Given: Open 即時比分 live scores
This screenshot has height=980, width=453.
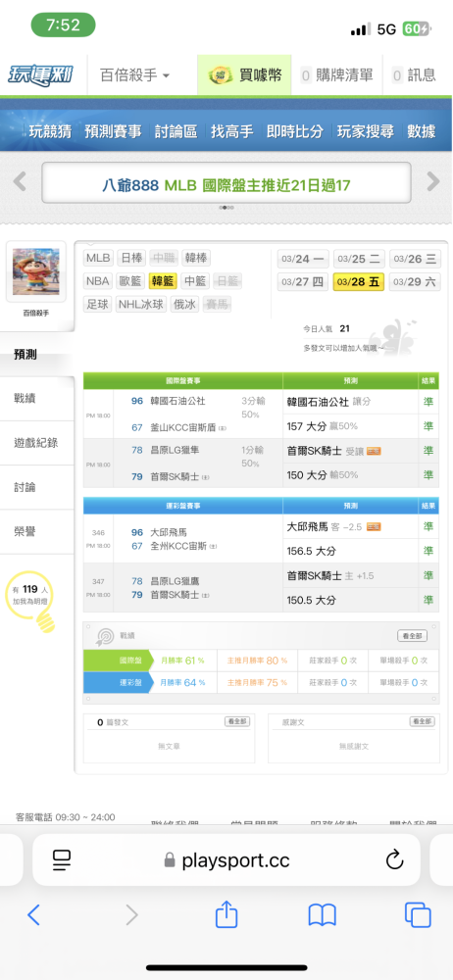Looking at the screenshot, I should coord(295,132).
